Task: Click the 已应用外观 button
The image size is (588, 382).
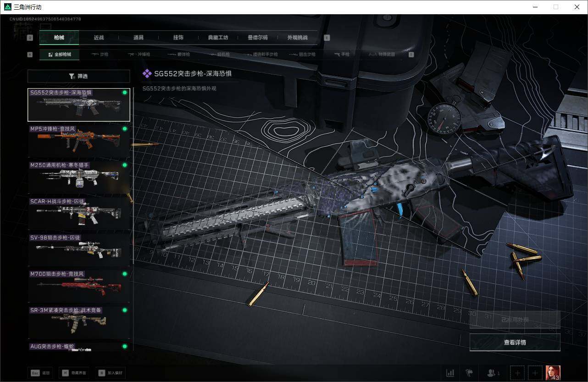Action: [515, 320]
